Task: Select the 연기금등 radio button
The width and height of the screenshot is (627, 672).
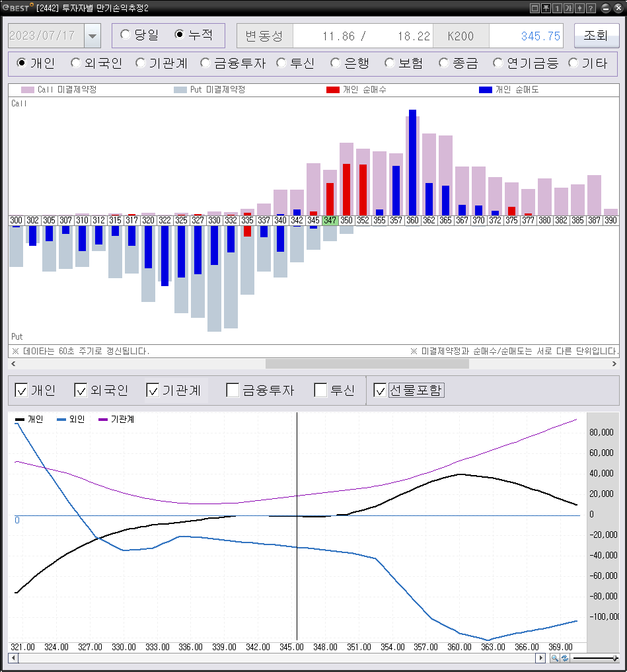Action: [498, 63]
